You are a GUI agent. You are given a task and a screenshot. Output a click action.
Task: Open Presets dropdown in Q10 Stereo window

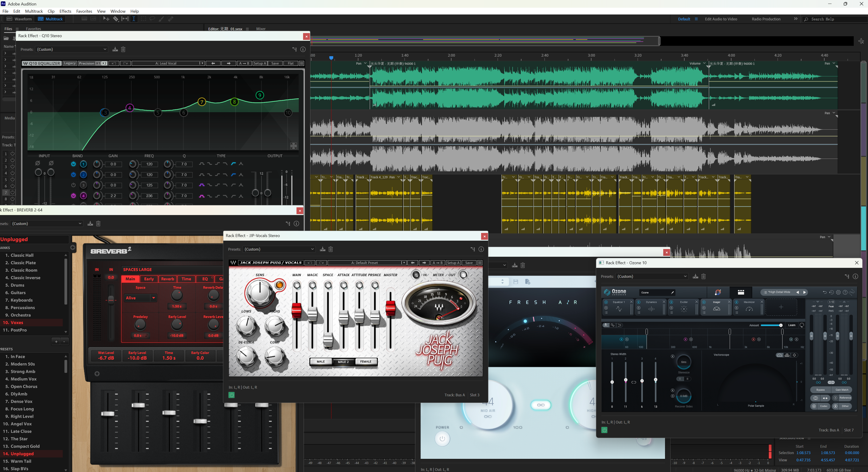[72, 49]
